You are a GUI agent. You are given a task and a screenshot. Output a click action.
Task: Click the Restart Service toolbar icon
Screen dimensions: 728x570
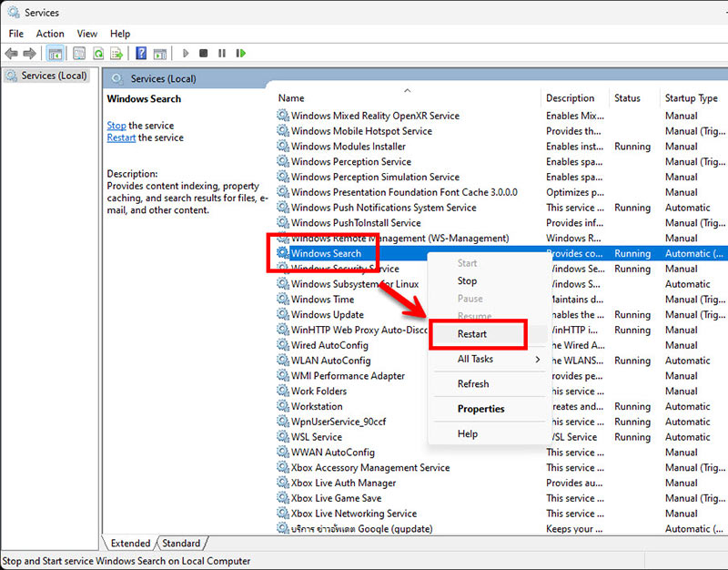click(240, 54)
